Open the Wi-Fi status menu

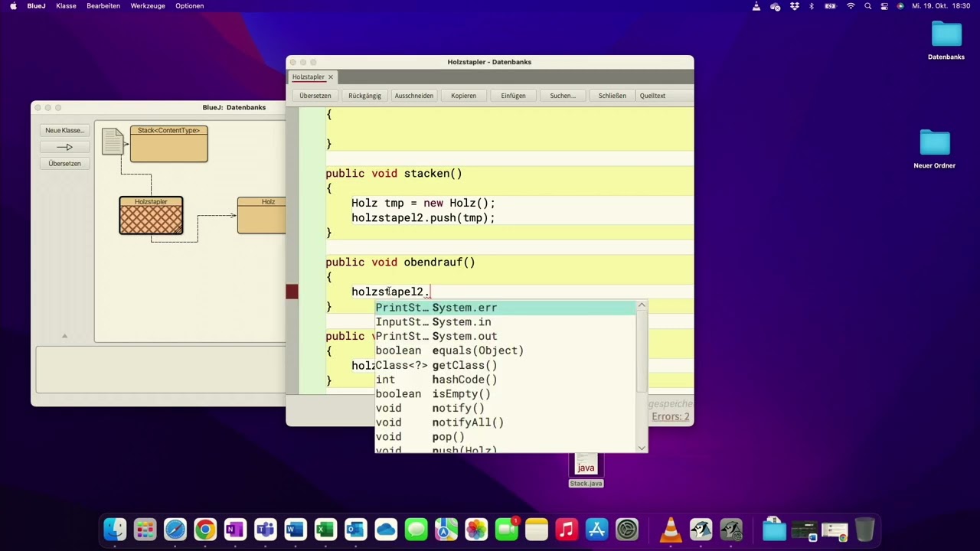(x=851, y=6)
